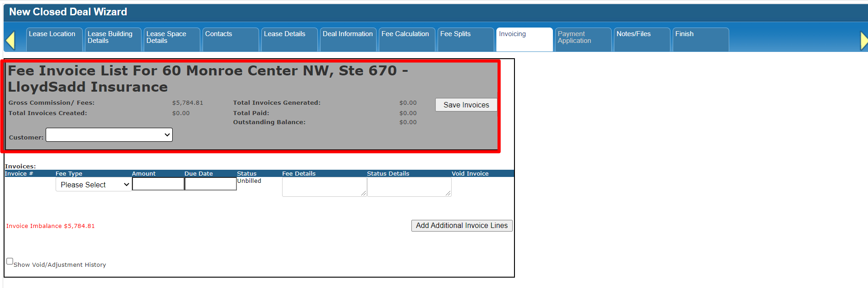This screenshot has height=288, width=868.
Task: Go to the Lease Space Details tab
Action: [x=171, y=39]
